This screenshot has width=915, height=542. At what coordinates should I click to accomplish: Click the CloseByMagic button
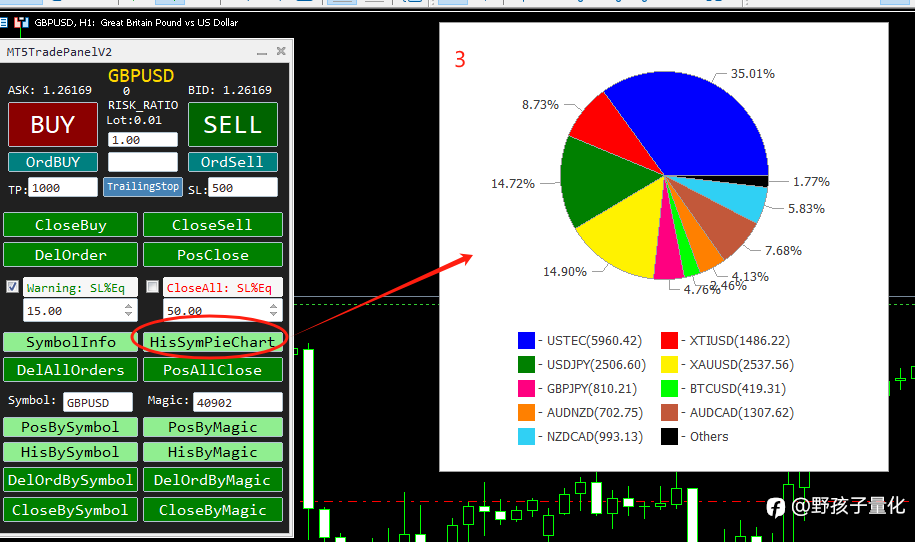[x=212, y=510]
